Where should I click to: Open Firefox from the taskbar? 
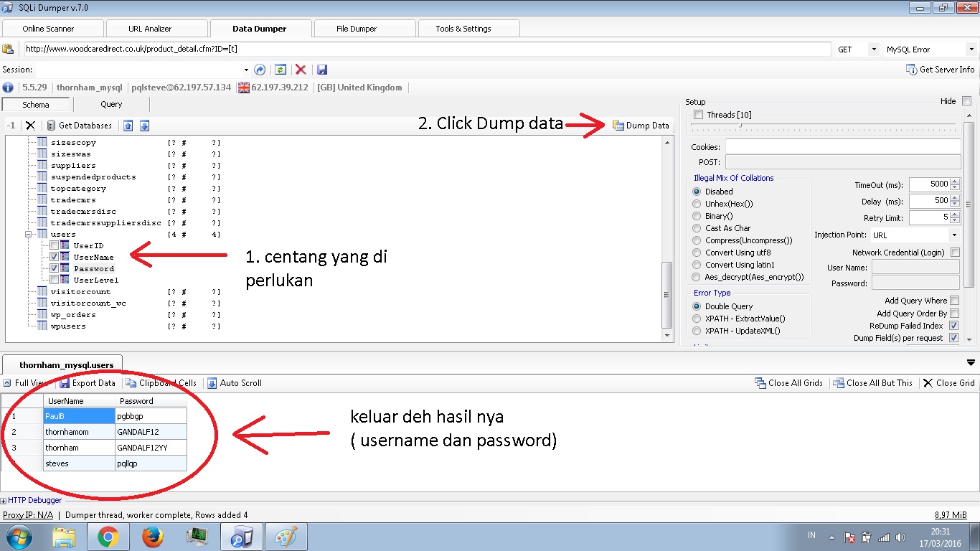(x=153, y=537)
